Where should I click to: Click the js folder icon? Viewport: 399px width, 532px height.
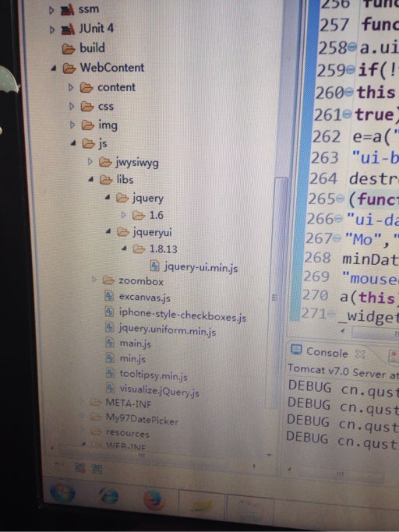88,144
